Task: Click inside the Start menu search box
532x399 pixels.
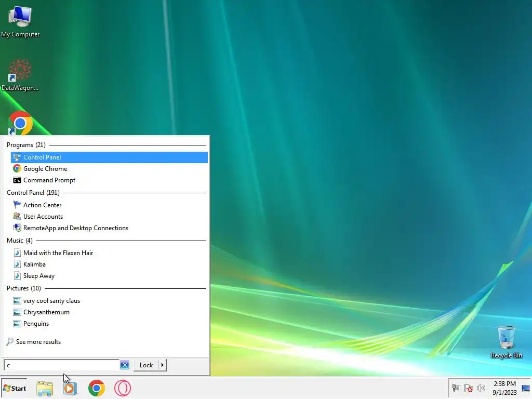Action: point(61,365)
